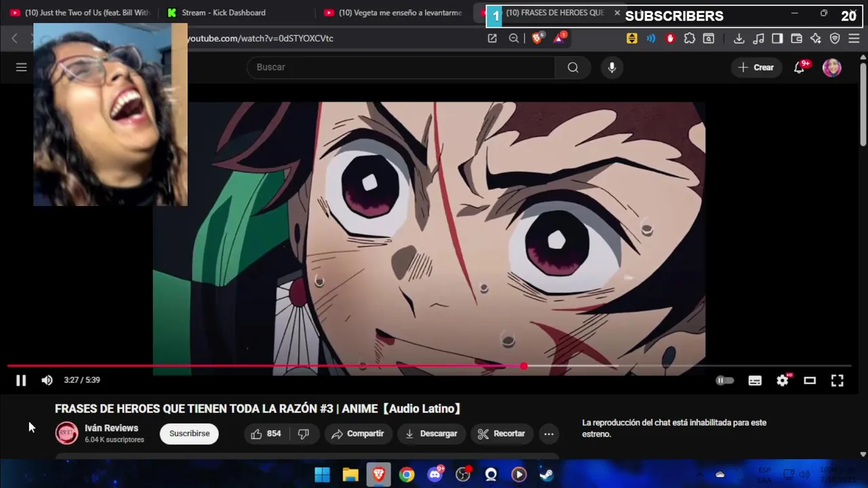The height and width of the screenshot is (488, 868).
Task: Click the playhead dot on progress bar
Action: [x=524, y=366]
